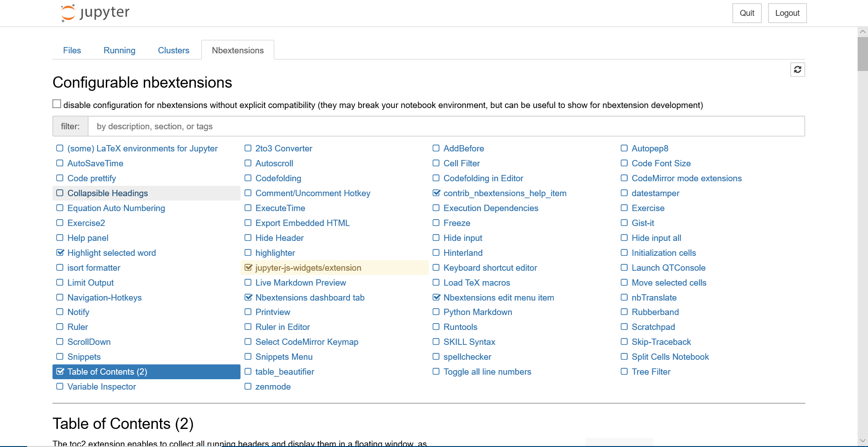Disable the Nbextensions dashboard tab extension

tap(248, 297)
